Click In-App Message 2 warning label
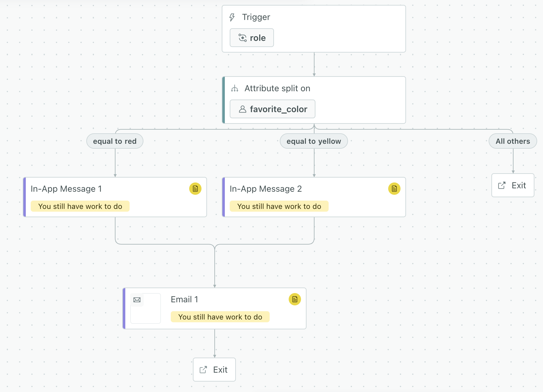Screen dimensions: 543x392 click(279, 206)
